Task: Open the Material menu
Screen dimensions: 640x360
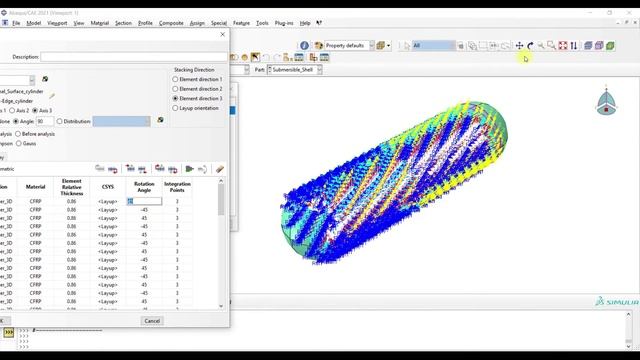Action: [100, 23]
